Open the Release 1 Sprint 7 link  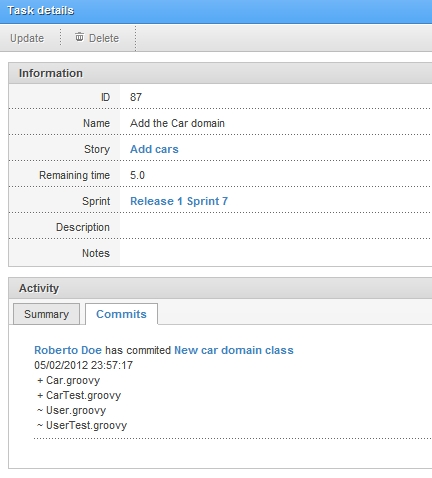tap(179, 201)
